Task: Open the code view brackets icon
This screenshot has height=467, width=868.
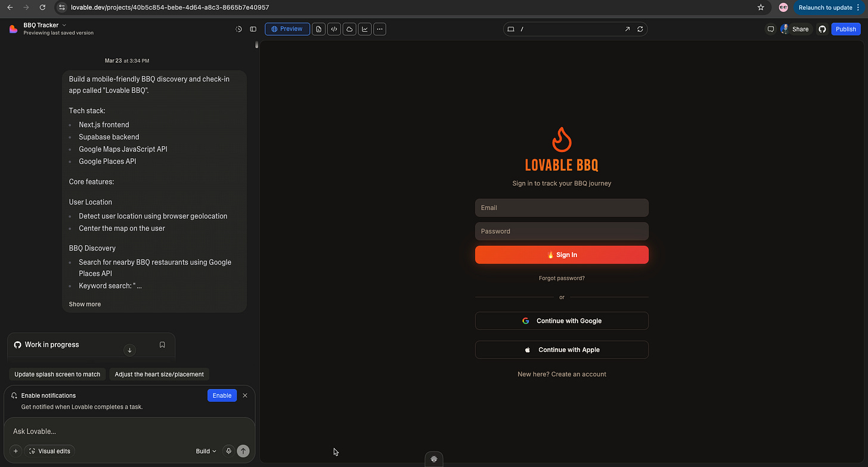Action: (334, 29)
